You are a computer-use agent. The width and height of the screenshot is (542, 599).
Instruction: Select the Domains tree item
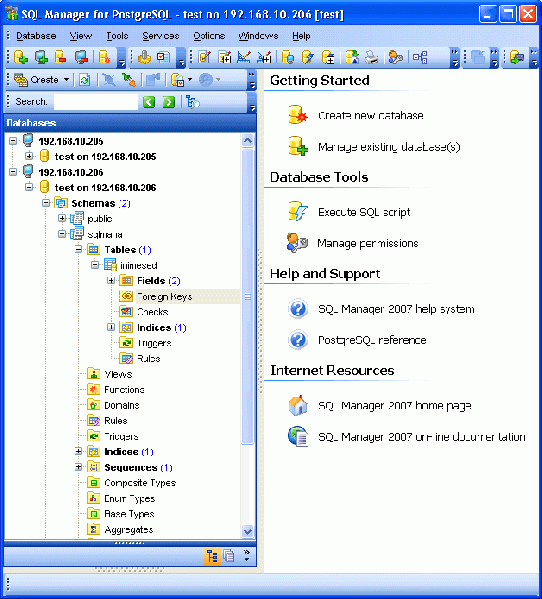(122, 405)
